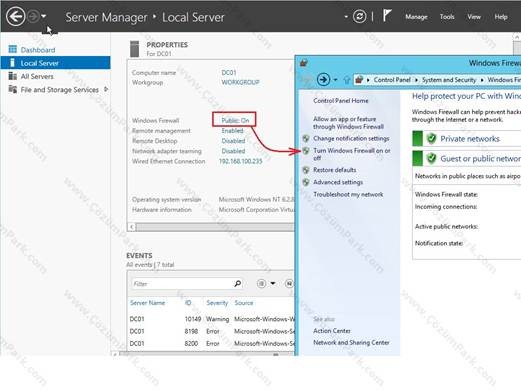Click the All Servers icon in sidebar

(13, 76)
